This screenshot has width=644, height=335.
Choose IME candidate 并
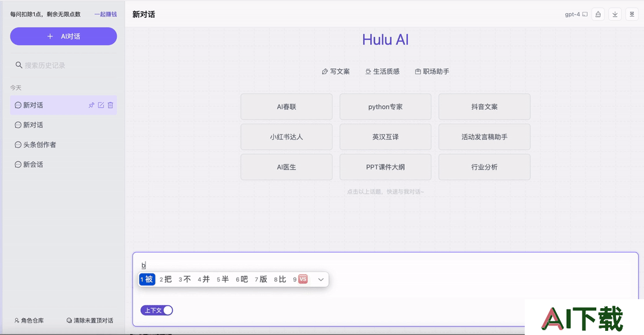[x=204, y=279]
